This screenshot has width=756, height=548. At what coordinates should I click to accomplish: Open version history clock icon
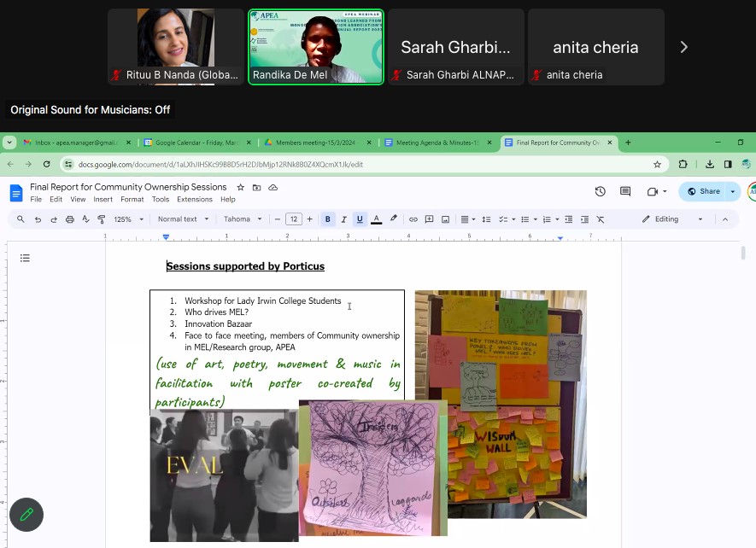(x=601, y=192)
